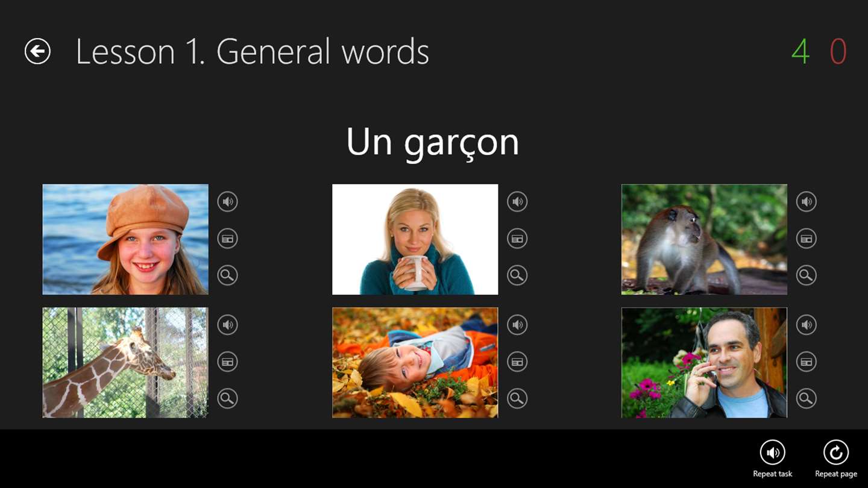Show flashcard for the boy in leaves
The image size is (868, 488).
click(517, 362)
